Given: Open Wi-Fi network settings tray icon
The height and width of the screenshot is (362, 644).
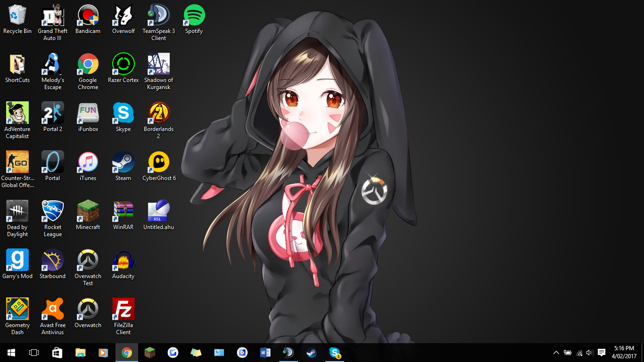Looking at the screenshot, I should (x=579, y=353).
